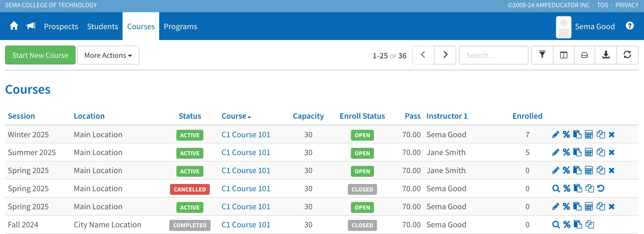The width and height of the screenshot is (644, 234).
Task: Open the Prospects tab
Action: tap(61, 26)
